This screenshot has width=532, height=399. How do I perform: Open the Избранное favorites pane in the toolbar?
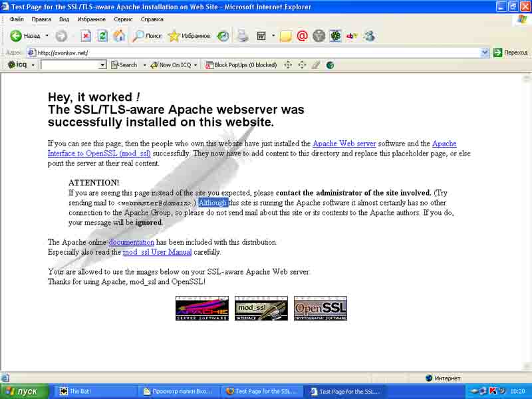tap(189, 36)
